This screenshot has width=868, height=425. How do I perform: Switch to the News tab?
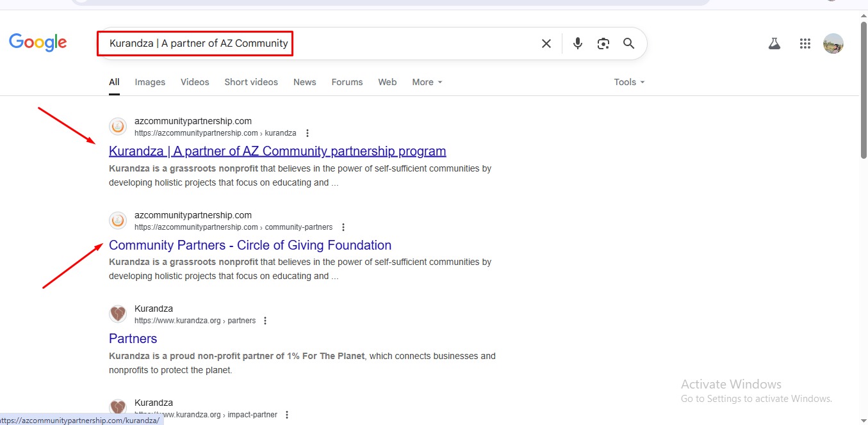[304, 82]
